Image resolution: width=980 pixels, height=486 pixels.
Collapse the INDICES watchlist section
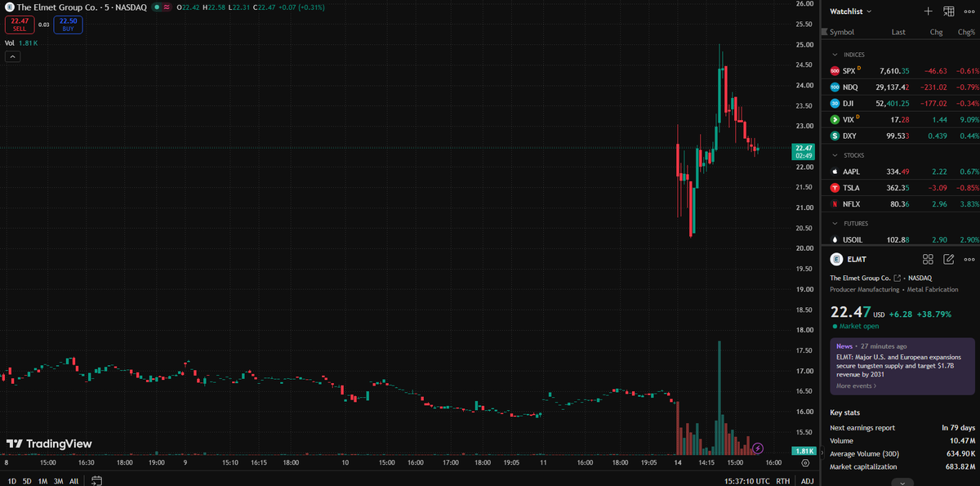click(835, 55)
